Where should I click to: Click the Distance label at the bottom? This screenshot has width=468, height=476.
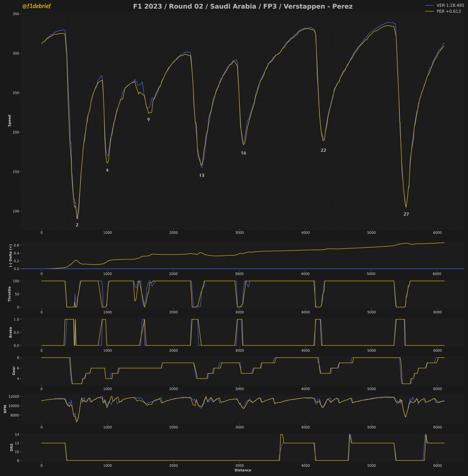click(x=243, y=470)
